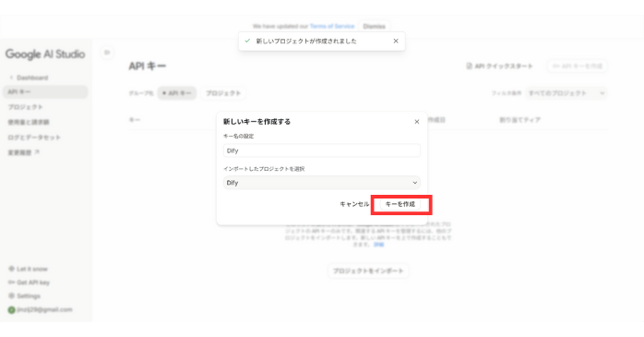Viewport: 644px width, 337px height.
Task: Select the APIキー grouping chip
Action: tap(176, 93)
